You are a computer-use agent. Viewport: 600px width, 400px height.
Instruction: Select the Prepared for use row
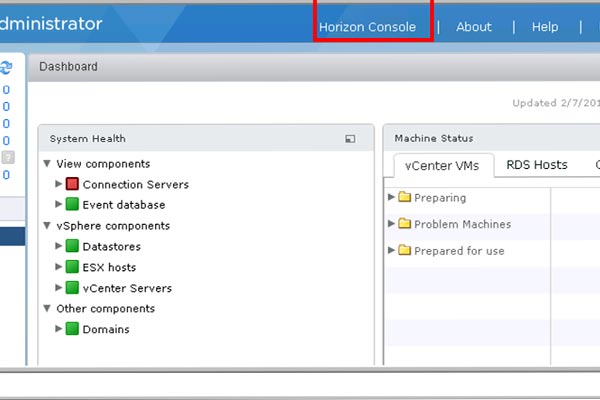pyautogui.click(x=468, y=251)
